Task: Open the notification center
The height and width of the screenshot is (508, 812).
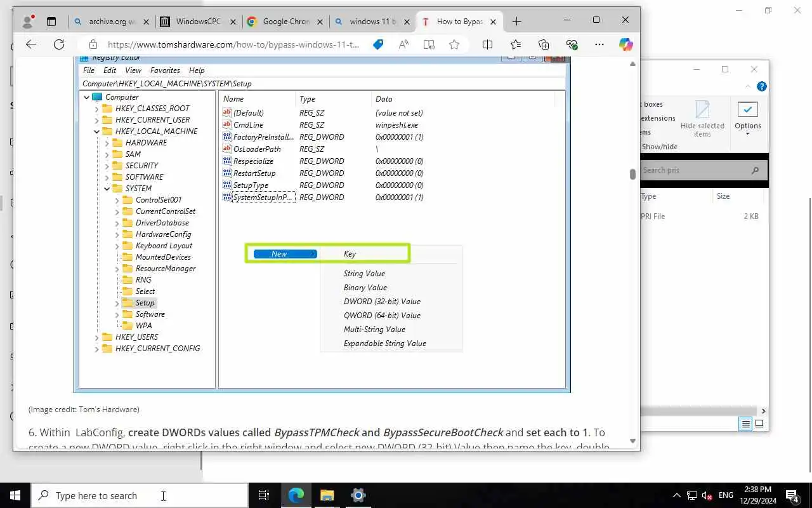Action: click(x=792, y=495)
